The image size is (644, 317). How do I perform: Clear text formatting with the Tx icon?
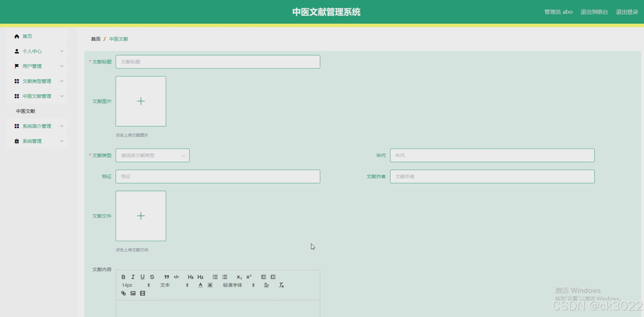point(281,285)
